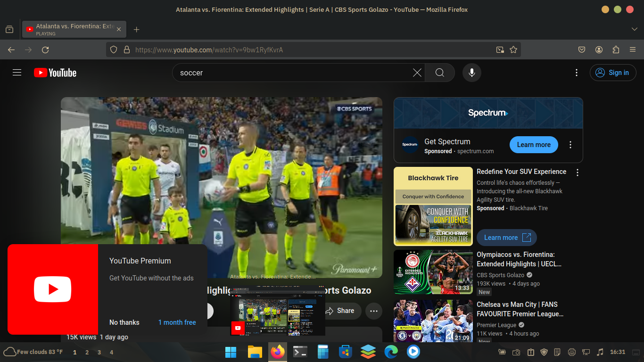The width and height of the screenshot is (644, 362).
Task: Open a new browser tab
Action: coord(137,29)
